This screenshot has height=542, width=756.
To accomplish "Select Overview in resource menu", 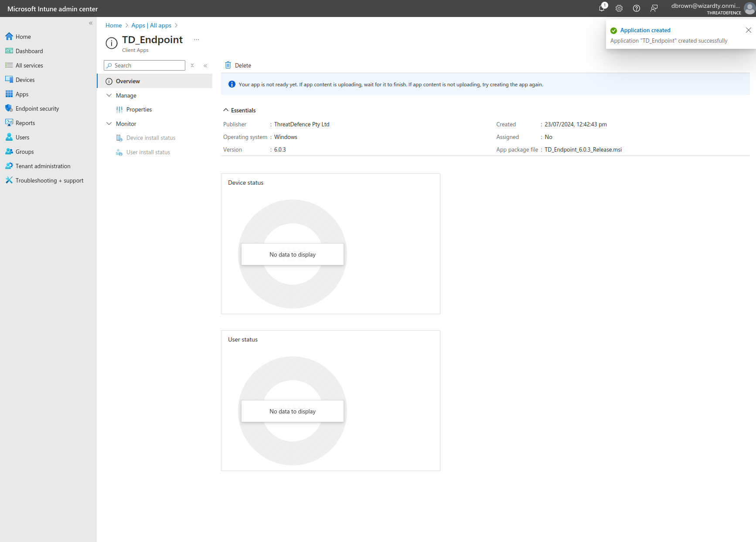I will coord(154,81).
